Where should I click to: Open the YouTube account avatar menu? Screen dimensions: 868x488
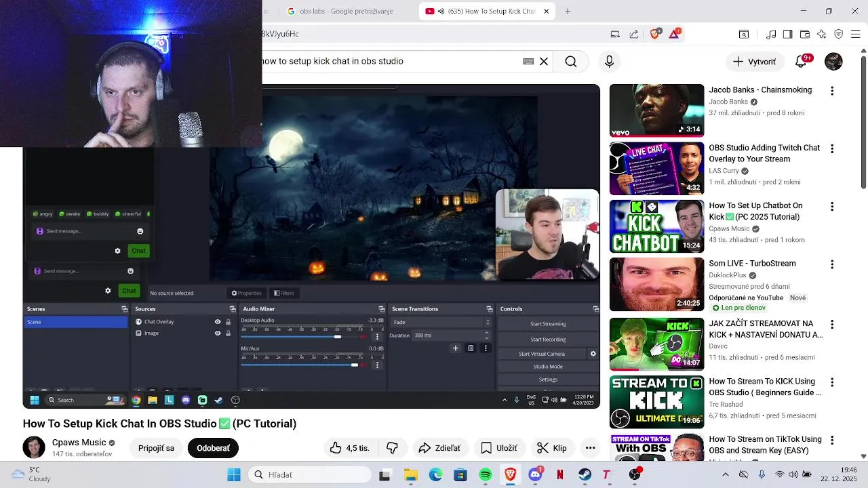tap(833, 61)
